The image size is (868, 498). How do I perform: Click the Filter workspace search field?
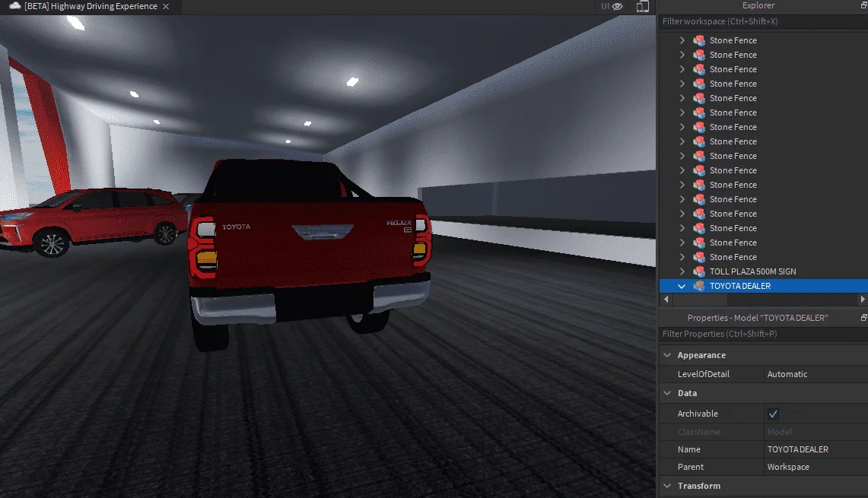763,21
